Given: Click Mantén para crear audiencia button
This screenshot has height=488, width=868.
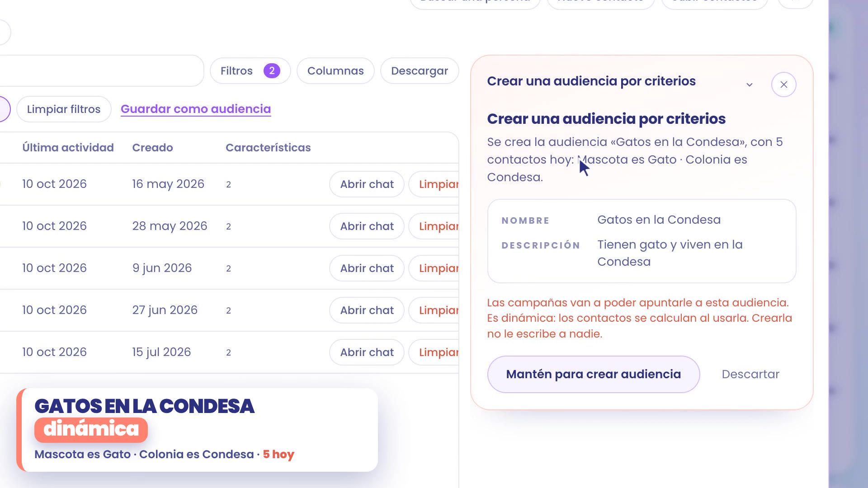Looking at the screenshot, I should tap(594, 374).
